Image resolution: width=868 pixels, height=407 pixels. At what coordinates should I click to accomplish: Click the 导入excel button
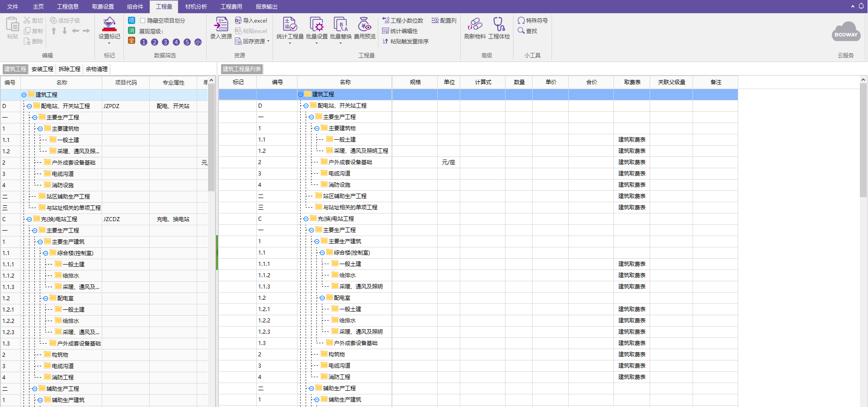click(251, 20)
